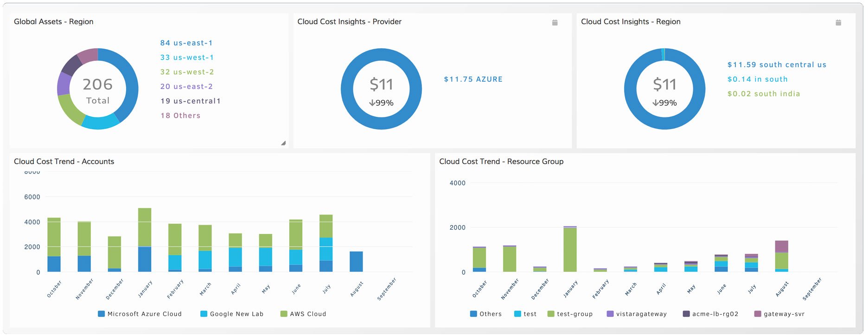Image resolution: width=868 pixels, height=336 pixels.
Task: Click $11.75 AZURE provider label
Action: 473,79
